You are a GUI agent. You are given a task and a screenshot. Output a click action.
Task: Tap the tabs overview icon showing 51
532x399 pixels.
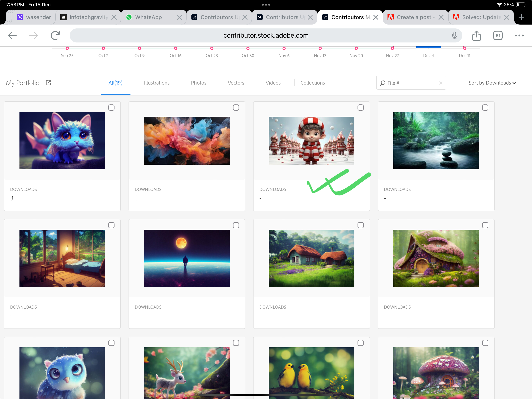coord(498,35)
